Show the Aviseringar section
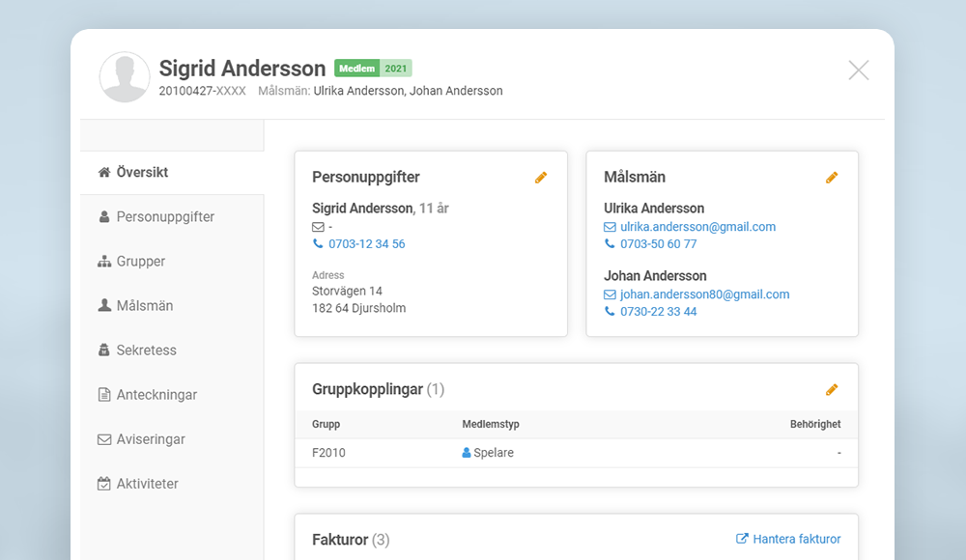Image resolution: width=966 pixels, height=560 pixels. click(151, 439)
